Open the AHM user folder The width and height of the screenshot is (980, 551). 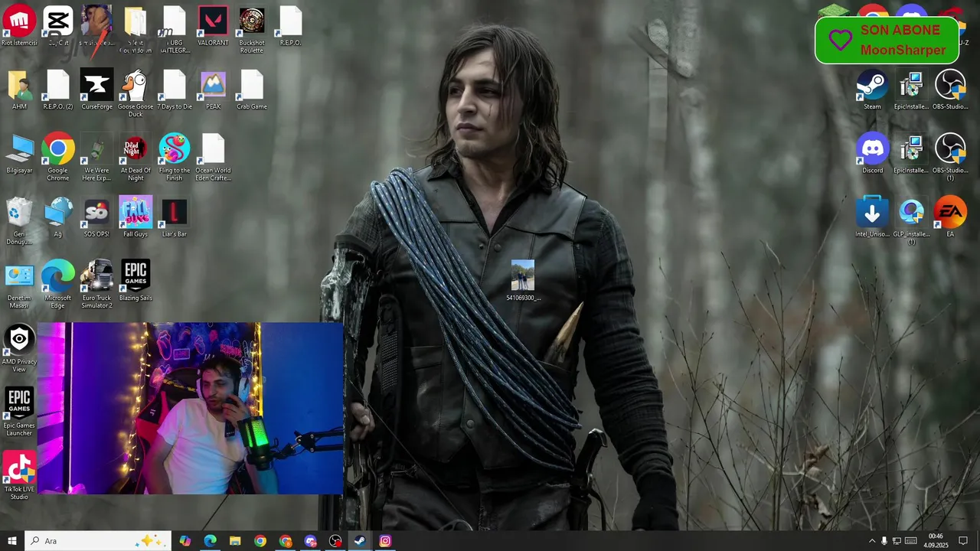click(19, 85)
